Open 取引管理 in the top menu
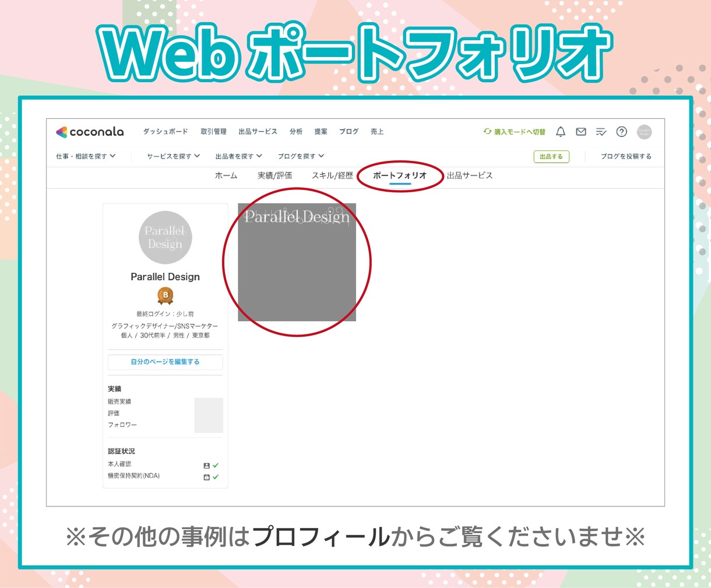 point(213,132)
